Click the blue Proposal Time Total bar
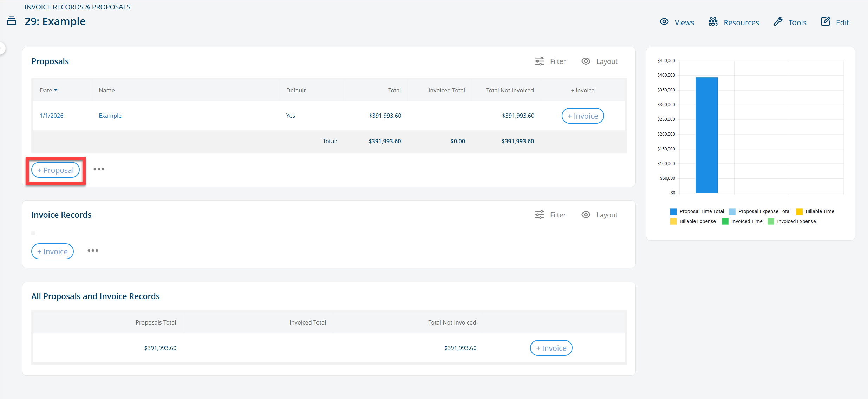 point(706,135)
